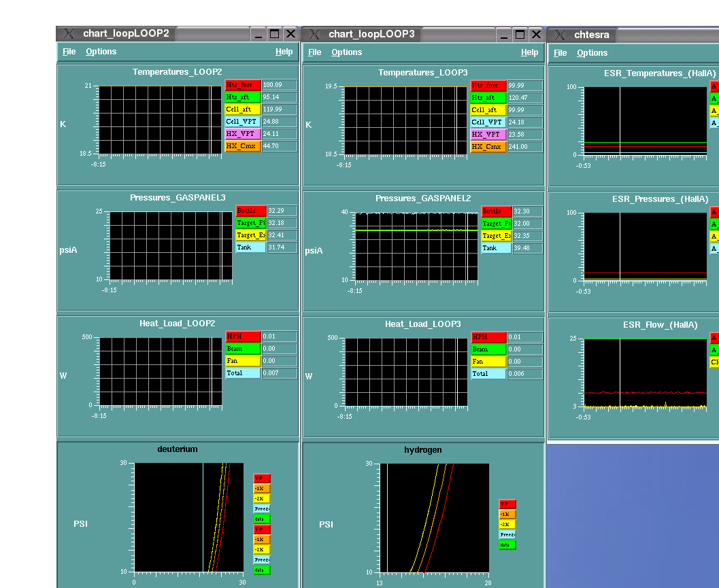Image resolution: width=719 pixels, height=588 pixels.
Task: Select Cell_VPT legend in Temperatures_LOOP3
Action: coord(488,122)
